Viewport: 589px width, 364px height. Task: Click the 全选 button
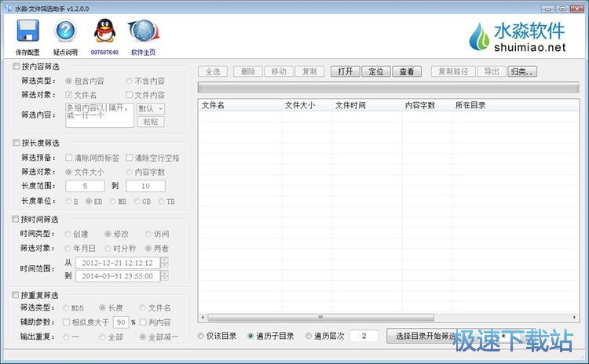click(213, 71)
